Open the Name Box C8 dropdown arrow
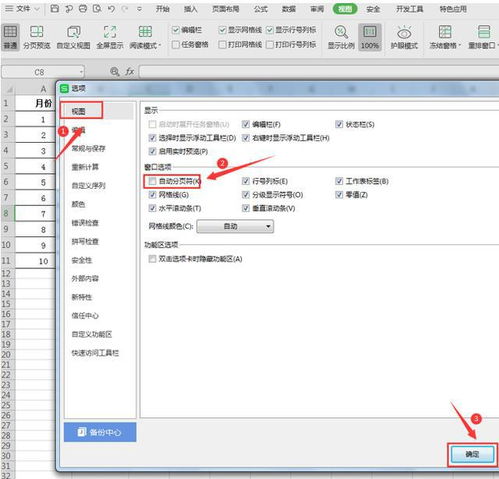 pyautogui.click(x=81, y=72)
